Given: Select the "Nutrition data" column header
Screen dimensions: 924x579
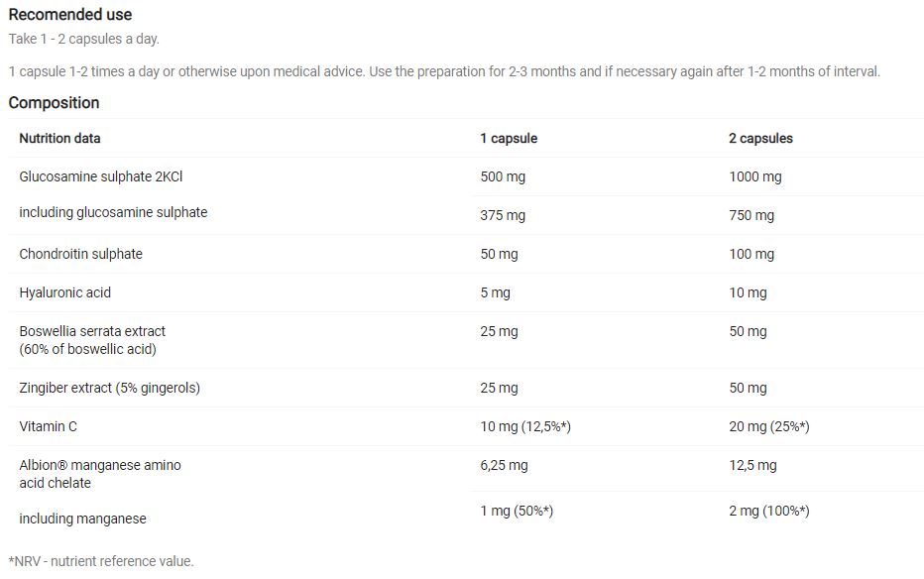Looking at the screenshot, I should click(59, 139).
